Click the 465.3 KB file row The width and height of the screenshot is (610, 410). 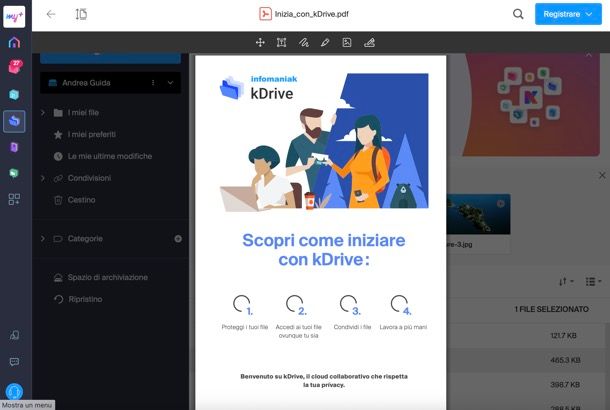525,360
